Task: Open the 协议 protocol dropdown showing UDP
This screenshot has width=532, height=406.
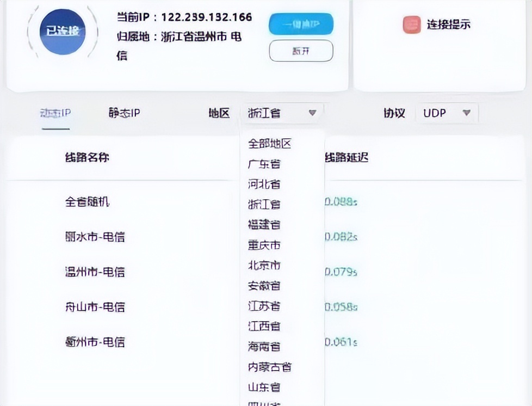Action: click(x=446, y=113)
